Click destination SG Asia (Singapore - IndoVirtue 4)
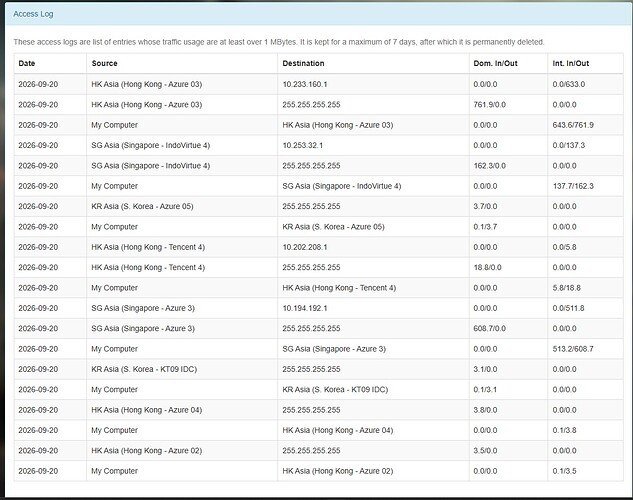Screen dimensions: 633x500 tap(342, 186)
